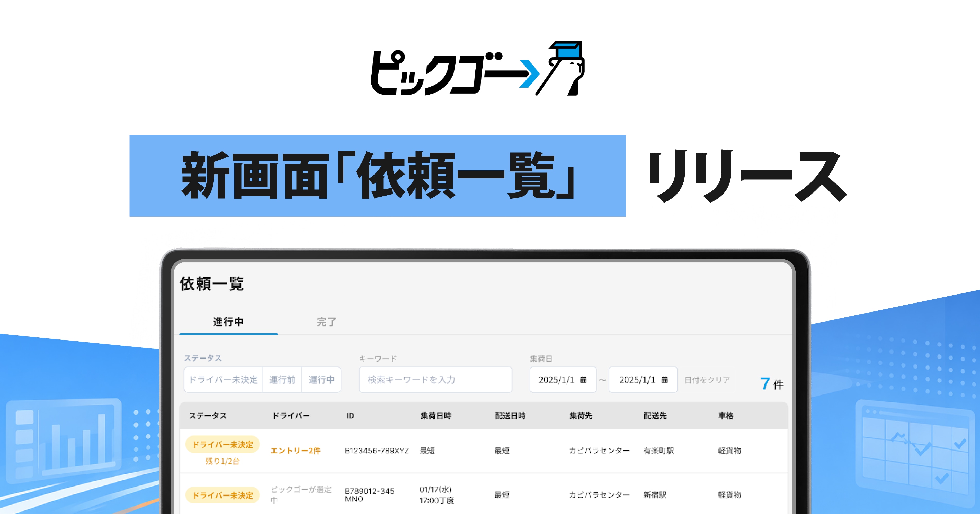Click the 集荷日時 column header
Screen dimensions: 980x514
(x=435, y=416)
